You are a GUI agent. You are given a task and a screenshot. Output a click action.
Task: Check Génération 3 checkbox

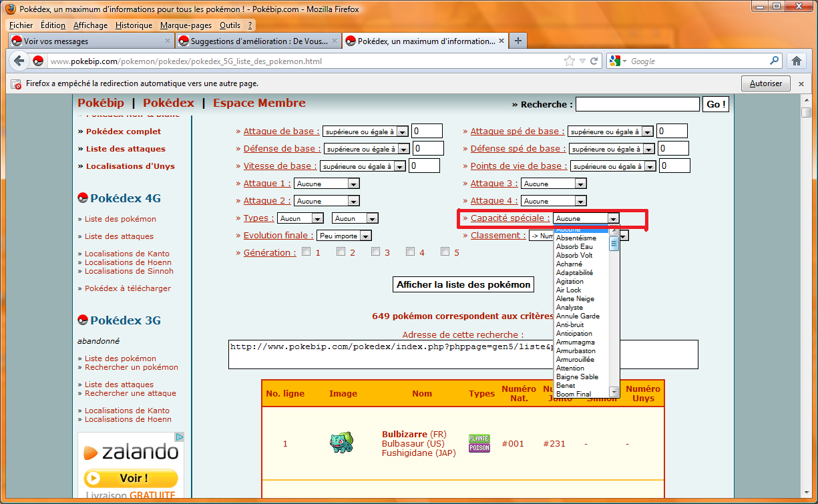click(x=375, y=252)
